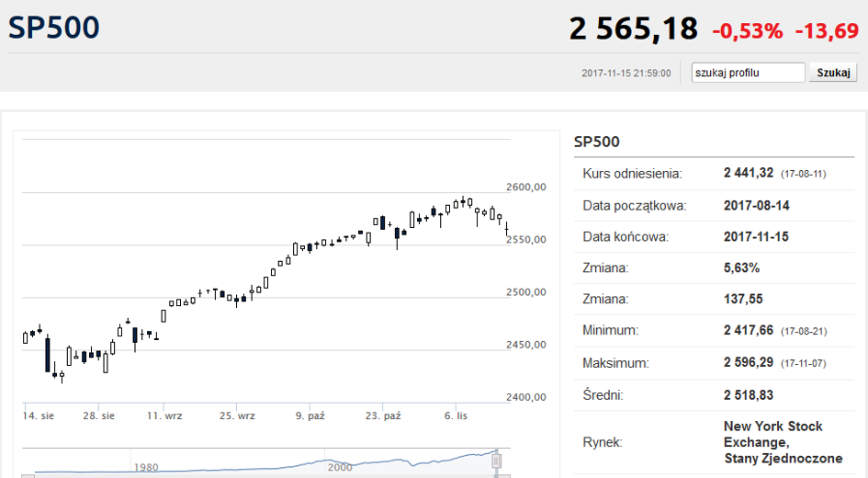Click the 1980 label in the navigator
This screenshot has height=478, width=868.
(x=146, y=467)
